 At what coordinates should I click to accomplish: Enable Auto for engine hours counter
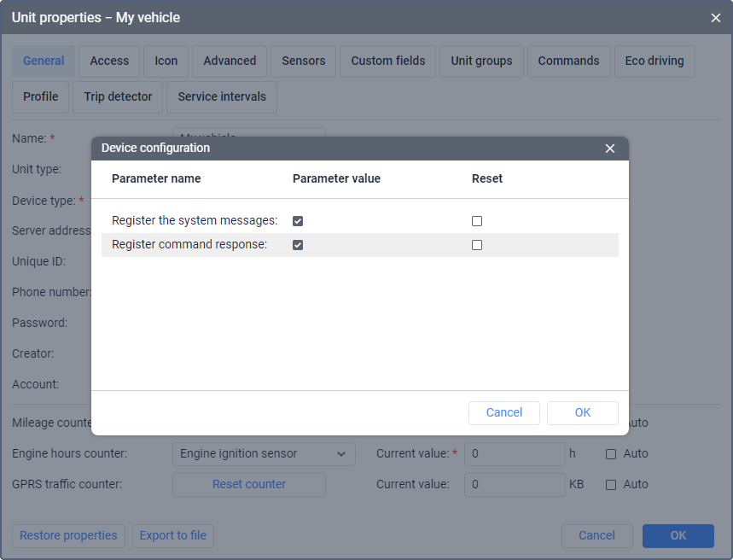(x=611, y=454)
